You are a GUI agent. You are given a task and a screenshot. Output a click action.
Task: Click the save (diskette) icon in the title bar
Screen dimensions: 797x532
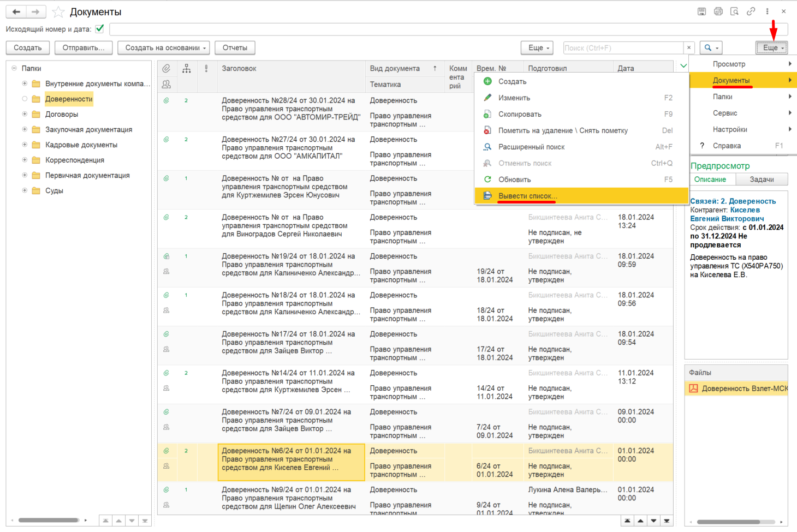pyautogui.click(x=702, y=11)
